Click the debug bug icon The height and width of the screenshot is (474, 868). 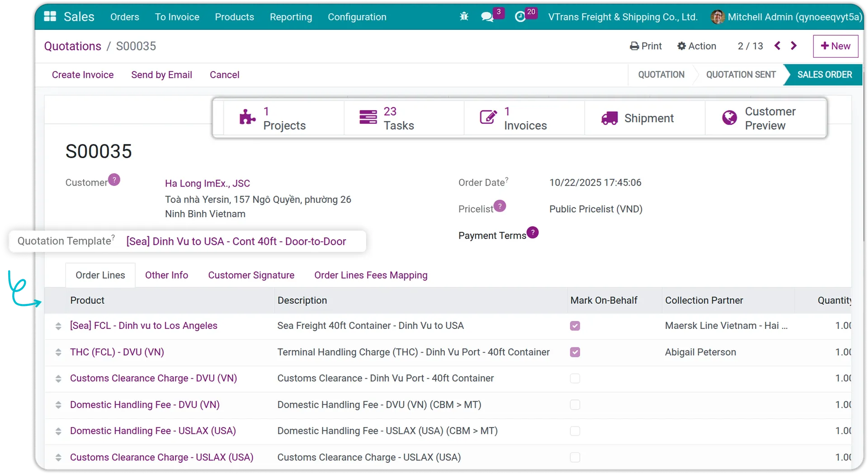[464, 17]
